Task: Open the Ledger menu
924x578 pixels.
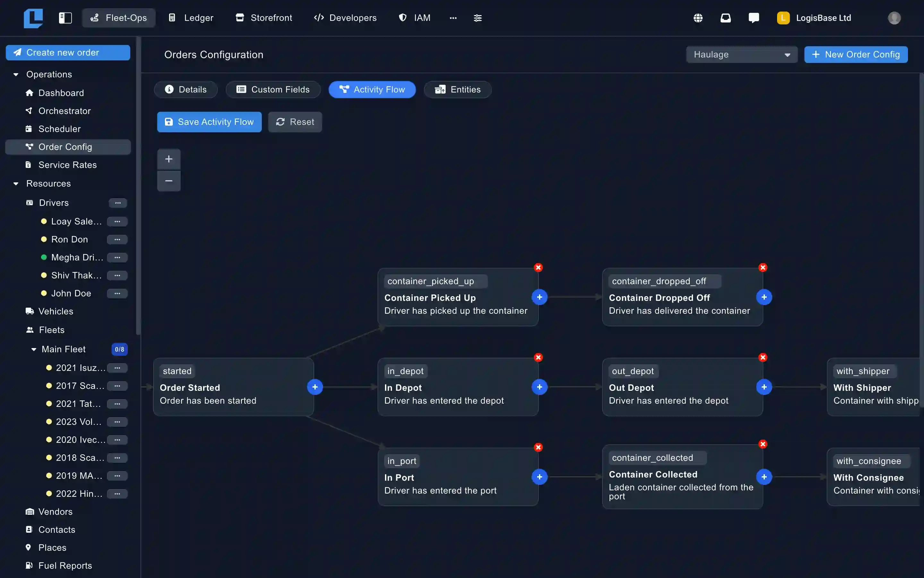Action: coord(191,18)
